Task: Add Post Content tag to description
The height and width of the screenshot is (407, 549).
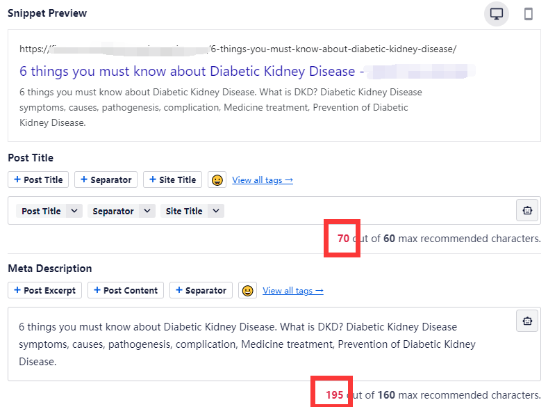Action: coord(125,290)
